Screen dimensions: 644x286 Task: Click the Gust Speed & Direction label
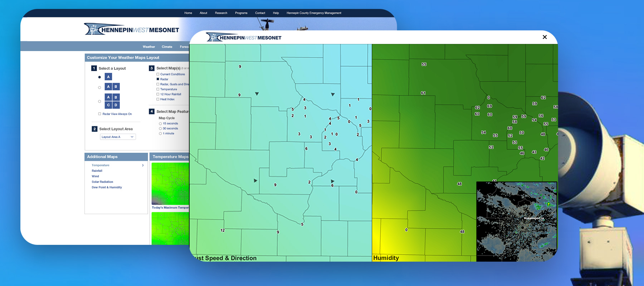pyautogui.click(x=225, y=258)
